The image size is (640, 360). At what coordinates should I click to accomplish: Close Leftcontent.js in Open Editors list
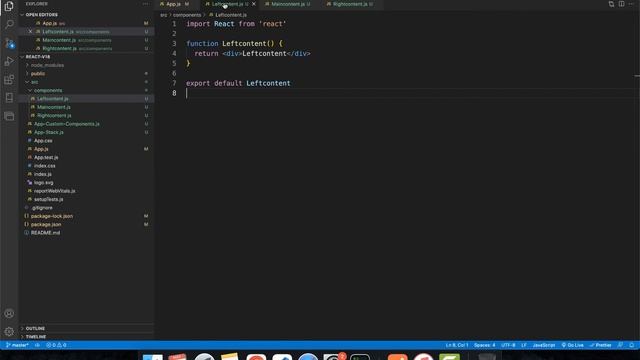(x=30, y=31)
